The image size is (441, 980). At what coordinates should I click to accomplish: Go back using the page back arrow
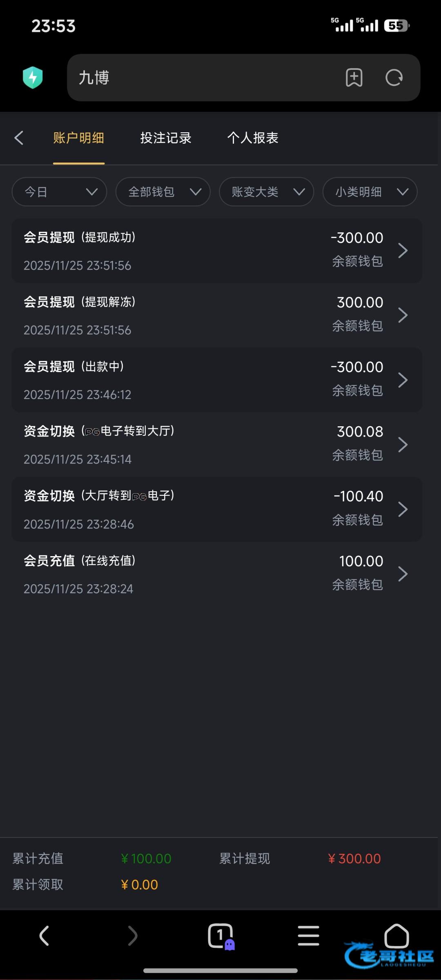(x=19, y=138)
